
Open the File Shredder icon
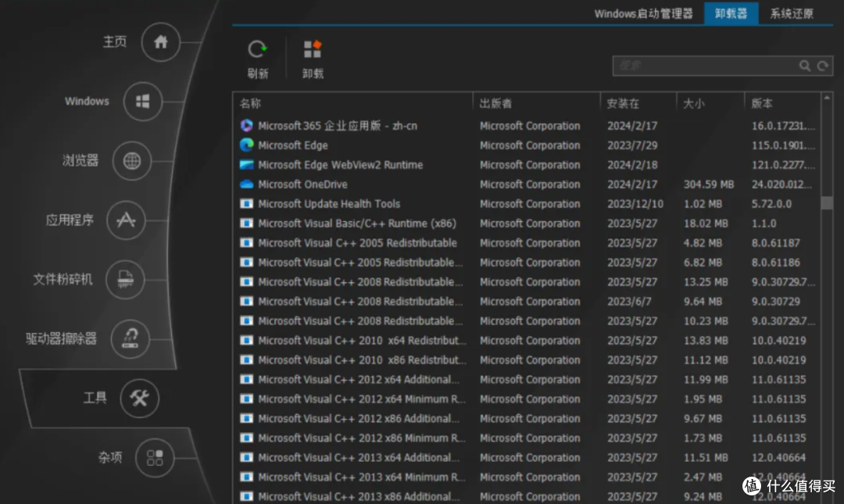coord(125,279)
